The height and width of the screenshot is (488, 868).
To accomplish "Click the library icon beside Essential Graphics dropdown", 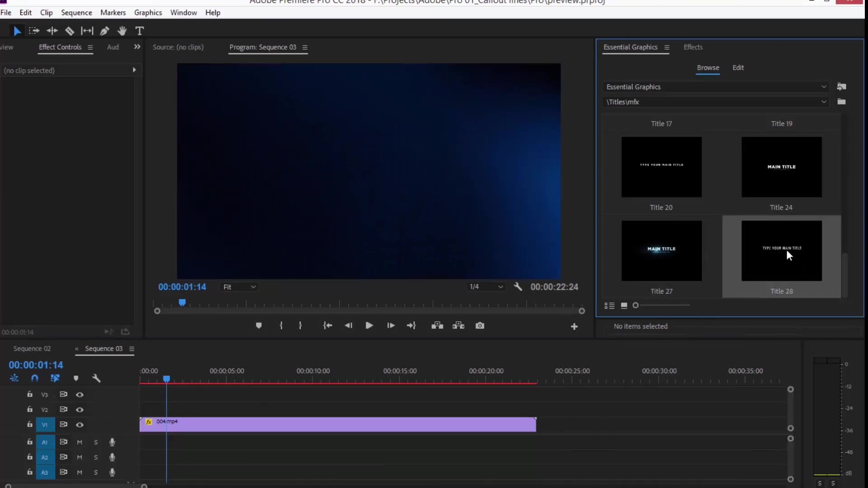I will (x=841, y=86).
